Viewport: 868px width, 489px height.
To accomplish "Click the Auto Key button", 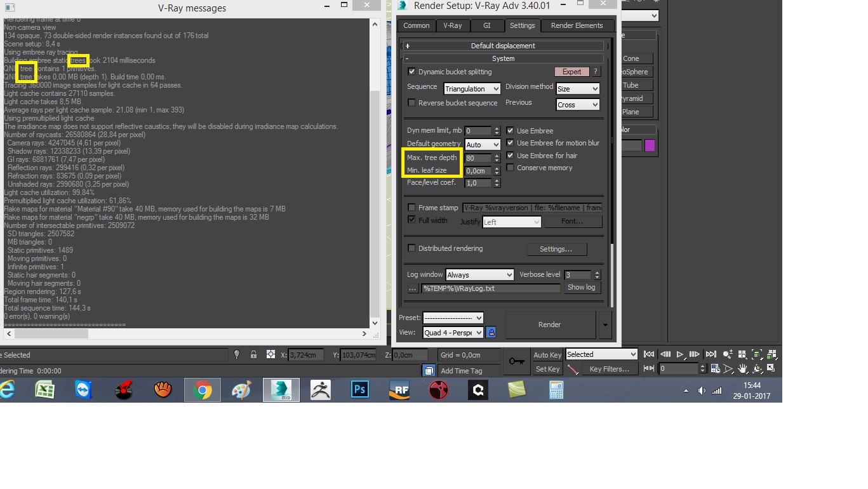I will point(547,355).
